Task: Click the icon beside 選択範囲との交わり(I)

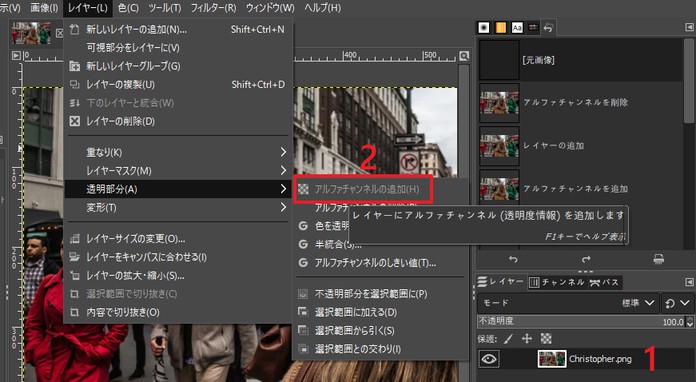Action: coord(303,349)
